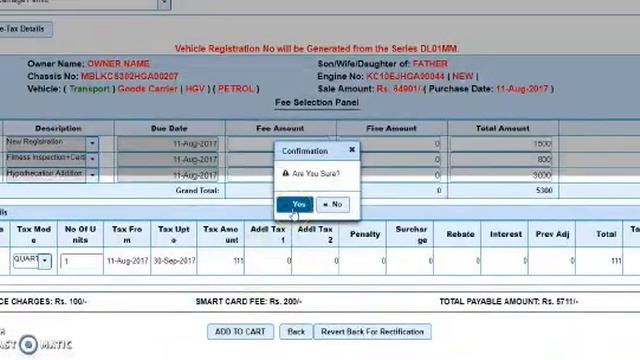Confirm by clicking Yes in the dialog
Viewport: 640px width, 360px height.
[295, 204]
